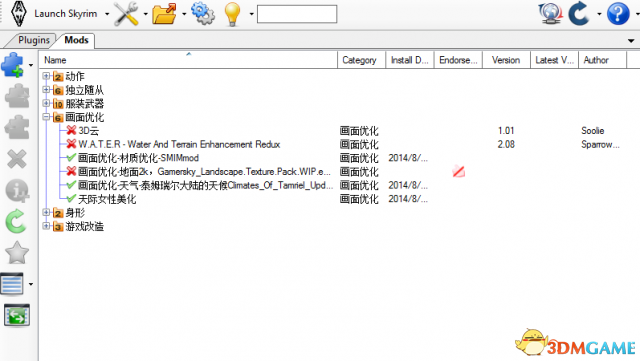Expand the light bulb dropdown arrow
This screenshot has width=640, height=361.
(251, 14)
